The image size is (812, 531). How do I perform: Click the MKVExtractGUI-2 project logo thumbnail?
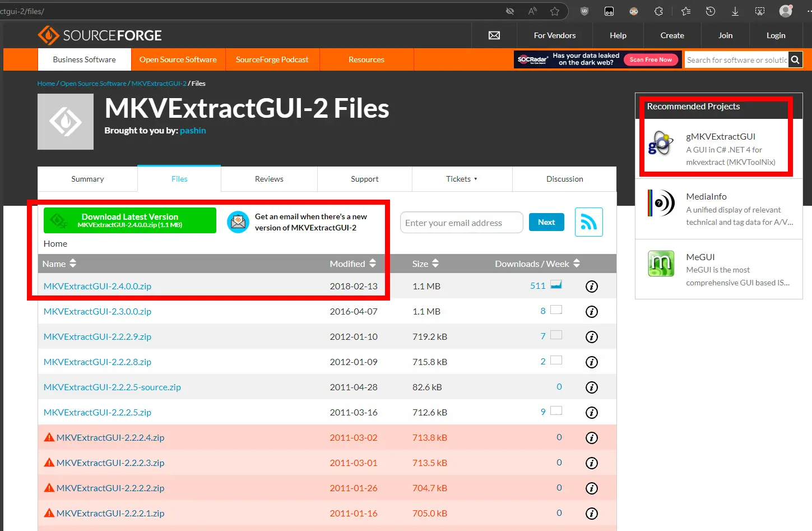click(x=66, y=122)
